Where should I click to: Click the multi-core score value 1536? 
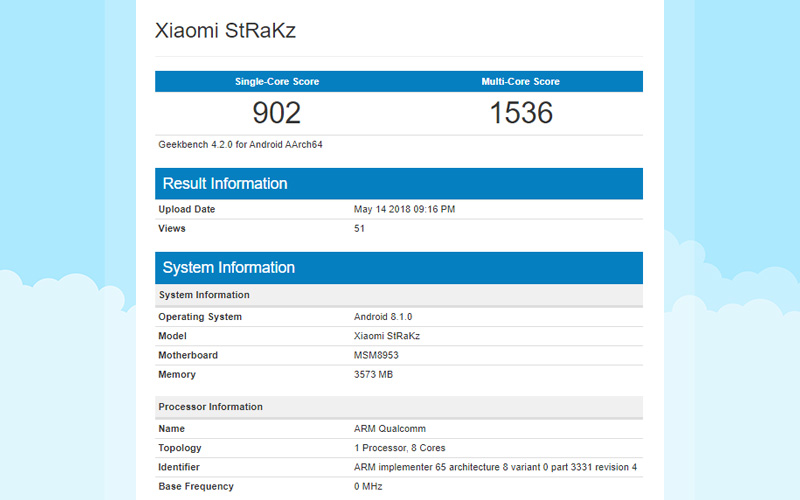click(x=521, y=113)
